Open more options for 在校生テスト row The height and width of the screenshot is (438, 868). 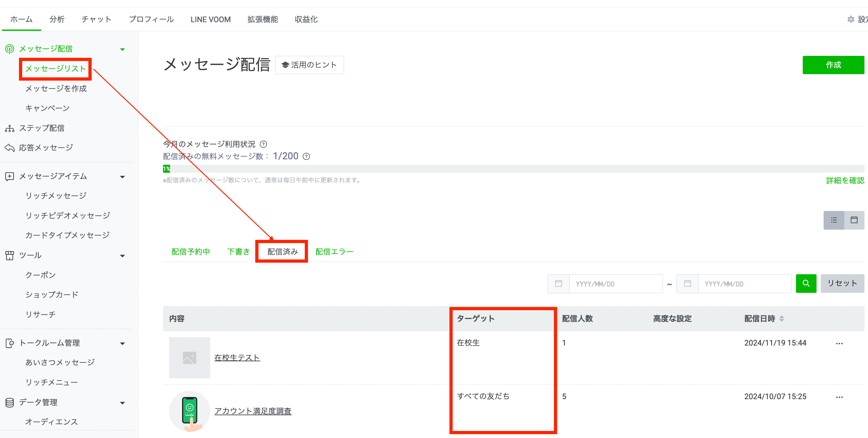point(839,343)
